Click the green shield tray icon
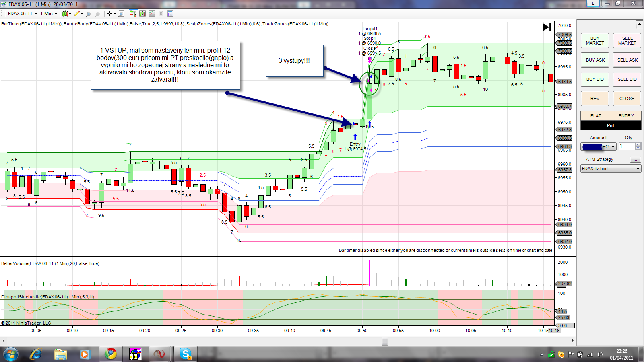The height and width of the screenshot is (362, 644). [551, 354]
